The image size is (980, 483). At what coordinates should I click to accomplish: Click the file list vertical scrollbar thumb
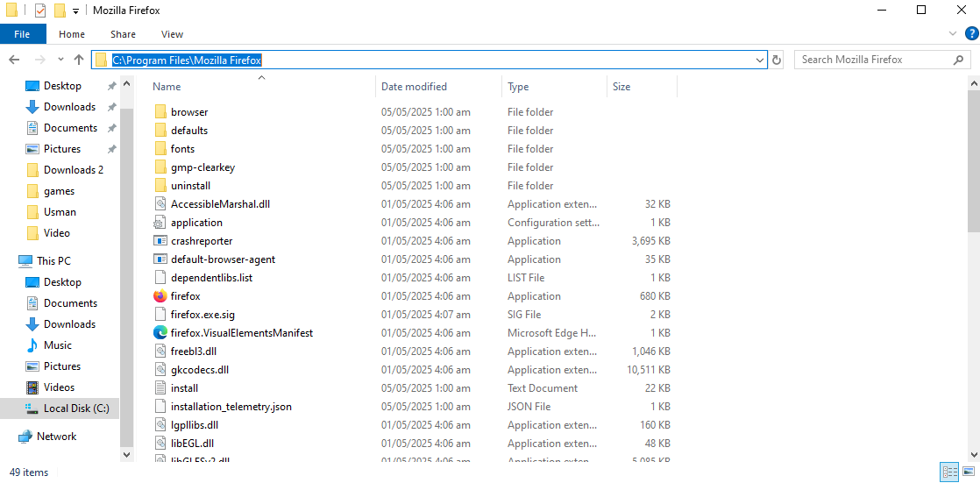point(973,160)
